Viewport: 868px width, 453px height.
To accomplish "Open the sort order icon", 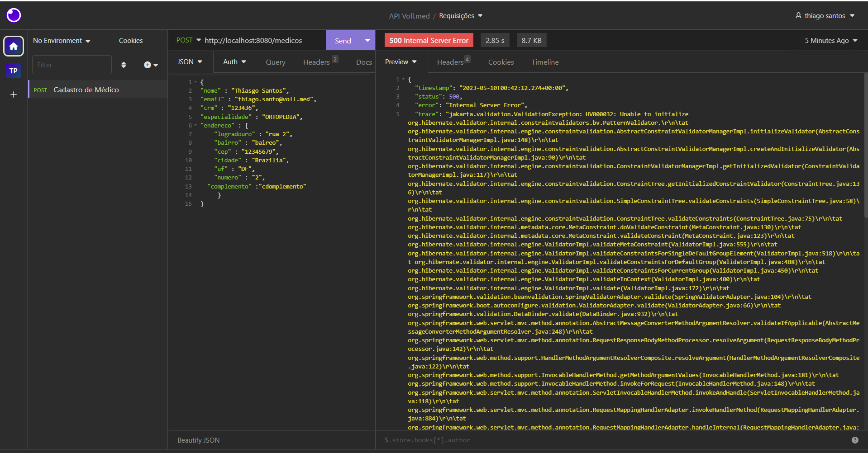I will 124,65.
